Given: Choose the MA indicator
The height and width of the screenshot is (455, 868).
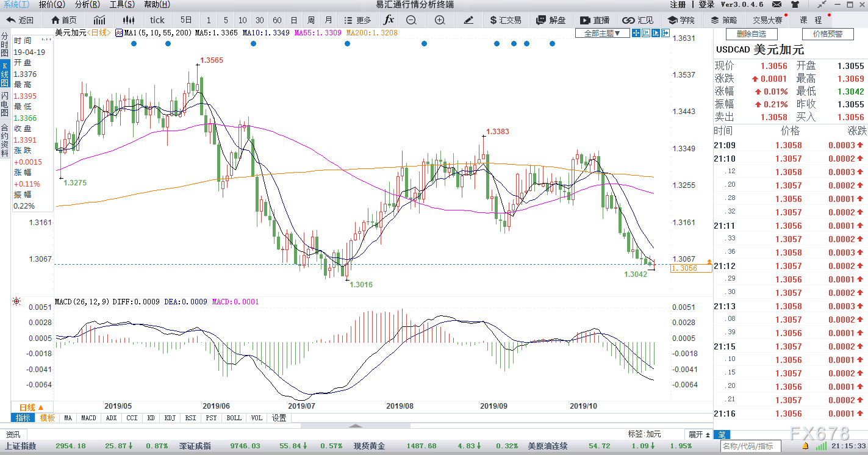Looking at the screenshot, I should (68, 418).
